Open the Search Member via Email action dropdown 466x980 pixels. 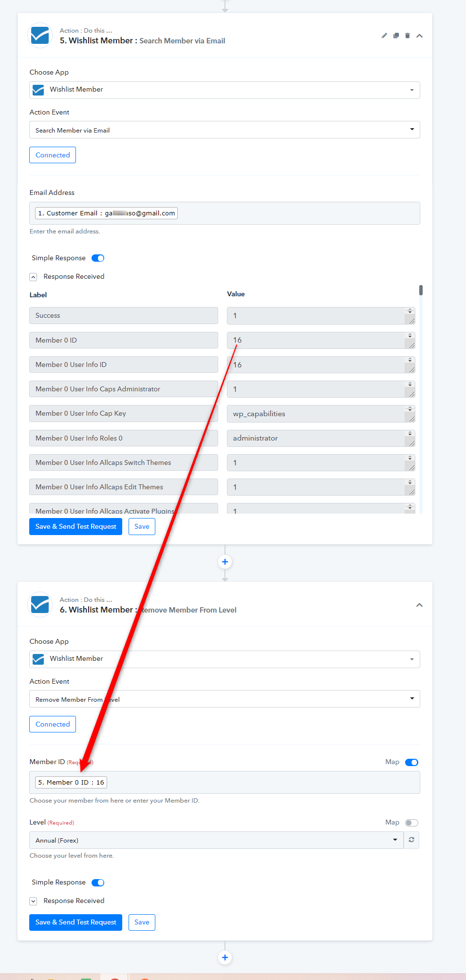tap(224, 130)
